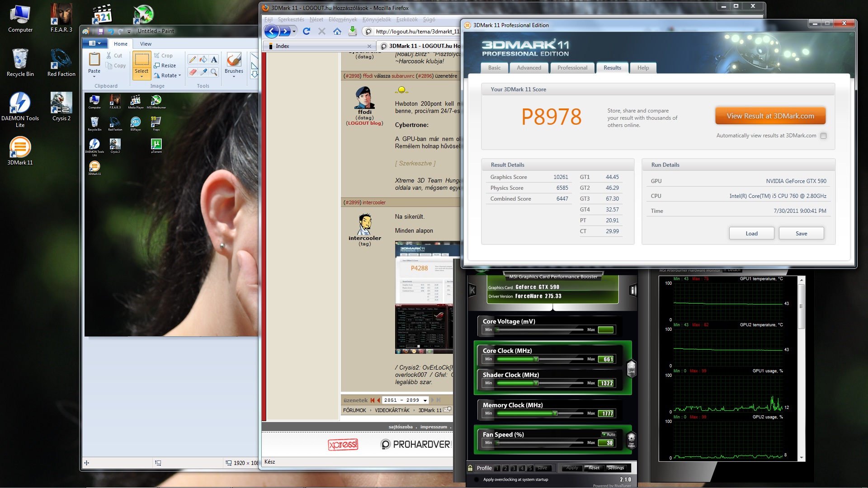Open the Firefox home page icon
The image size is (868, 488).
(337, 31)
